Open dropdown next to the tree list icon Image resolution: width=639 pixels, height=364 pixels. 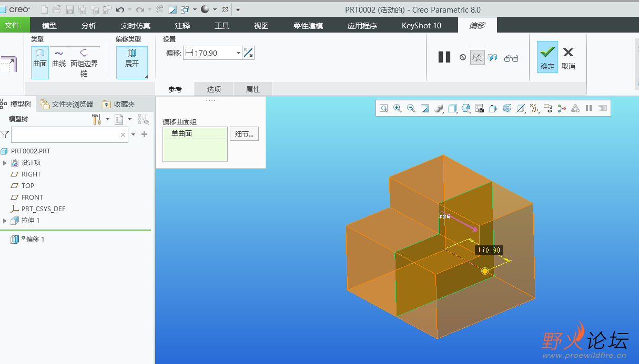point(129,119)
